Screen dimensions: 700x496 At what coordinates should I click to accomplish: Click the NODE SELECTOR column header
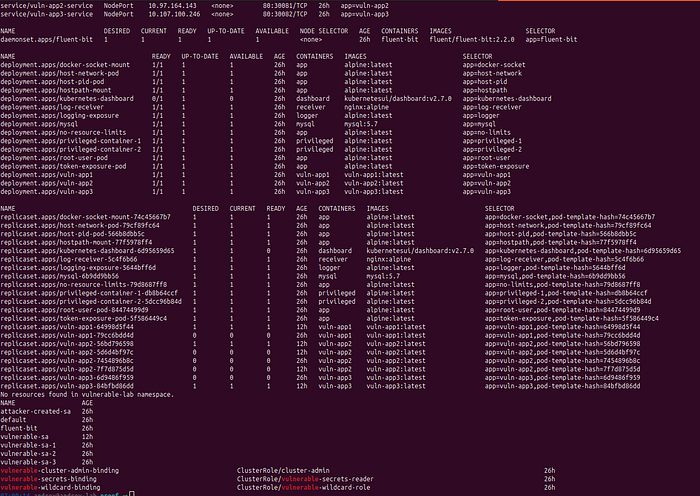pos(324,31)
